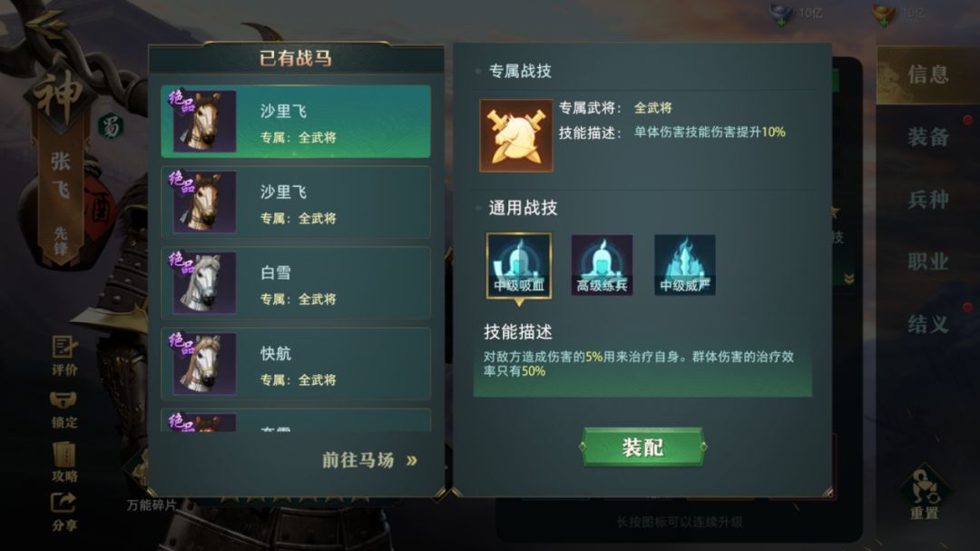980x551 pixels.
Task: Open the 攻略 guide icon
Action: 64,462
